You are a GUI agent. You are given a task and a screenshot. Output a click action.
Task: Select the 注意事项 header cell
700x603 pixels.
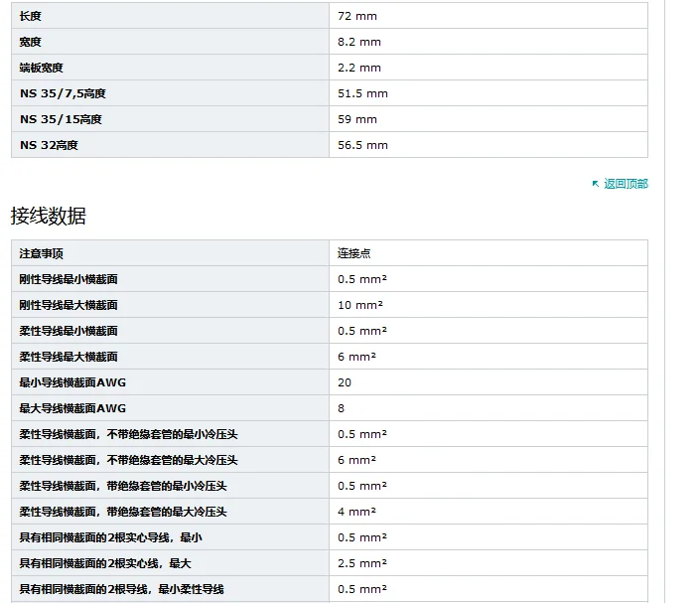[x=170, y=253]
